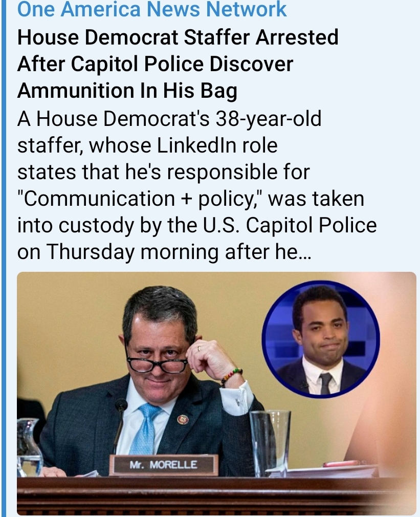Click the circular inset photo of suited man
The width and height of the screenshot is (420, 517).
(321, 339)
